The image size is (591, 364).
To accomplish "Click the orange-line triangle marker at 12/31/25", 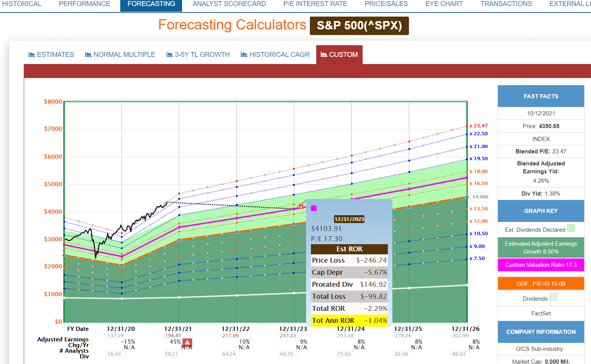I will coord(409,207).
